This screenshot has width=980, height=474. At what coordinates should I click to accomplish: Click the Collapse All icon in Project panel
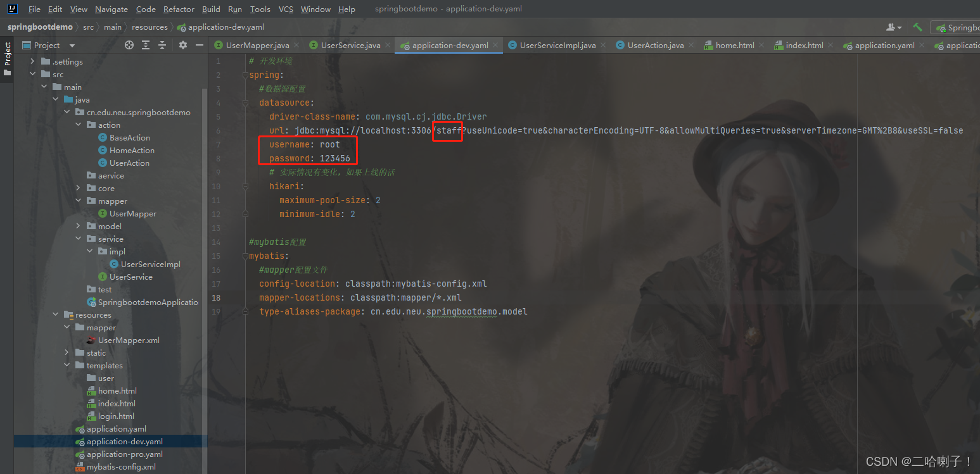[162, 45]
